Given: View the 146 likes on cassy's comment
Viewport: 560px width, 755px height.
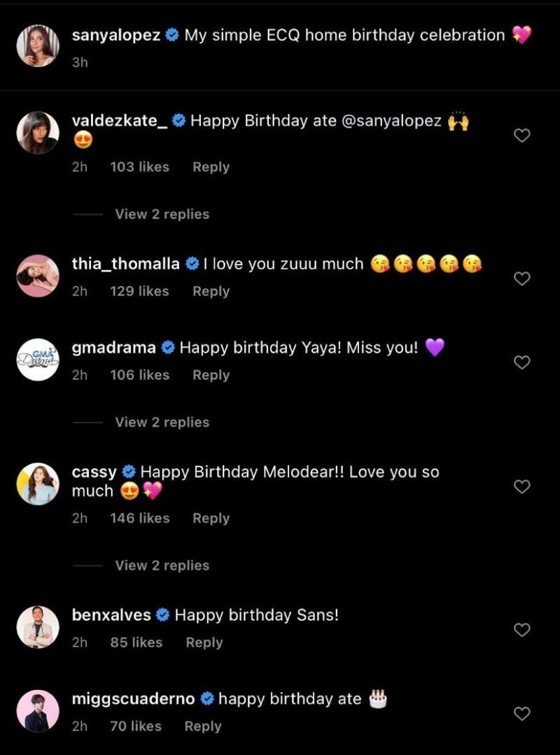Looking at the screenshot, I should 139,518.
